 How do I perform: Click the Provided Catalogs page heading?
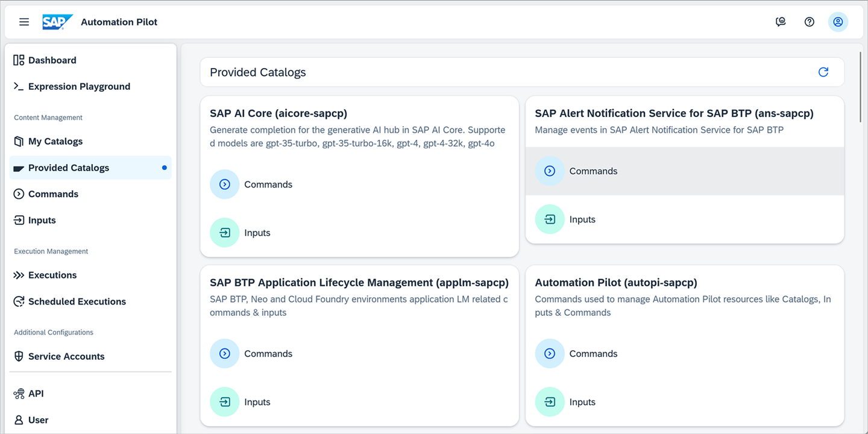click(258, 72)
